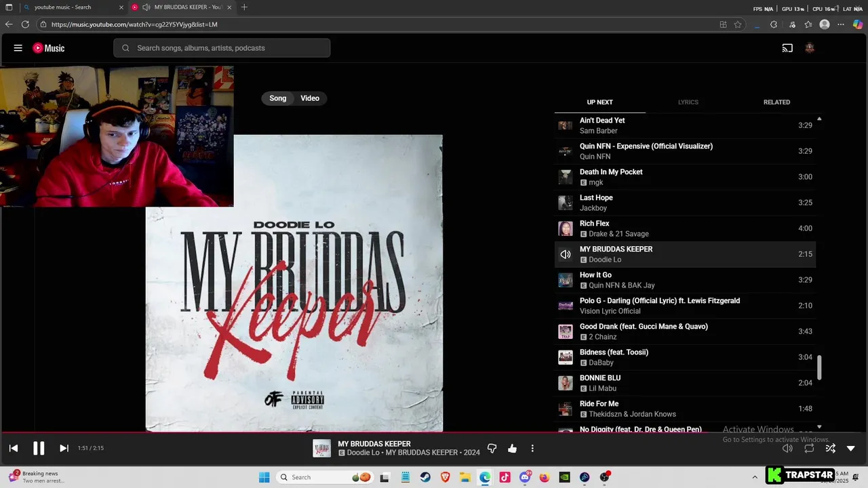Open browser favorites list icon
This screenshot has width=868, height=488.
[x=808, y=24]
